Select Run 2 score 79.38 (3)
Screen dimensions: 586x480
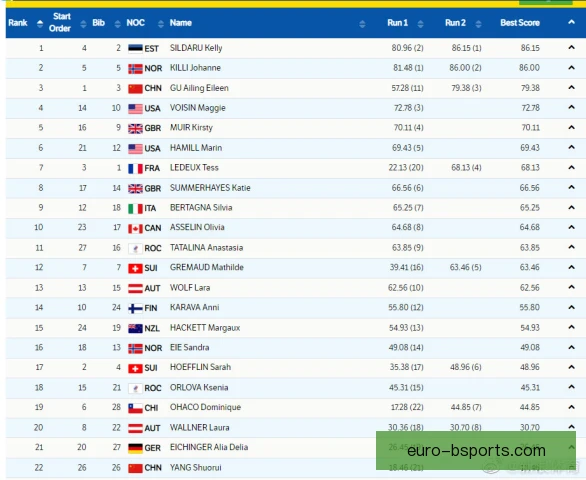[466, 88]
